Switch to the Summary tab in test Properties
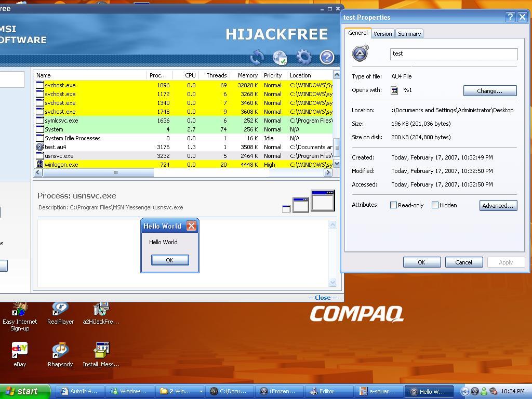This screenshot has width=532, height=399. pos(409,34)
